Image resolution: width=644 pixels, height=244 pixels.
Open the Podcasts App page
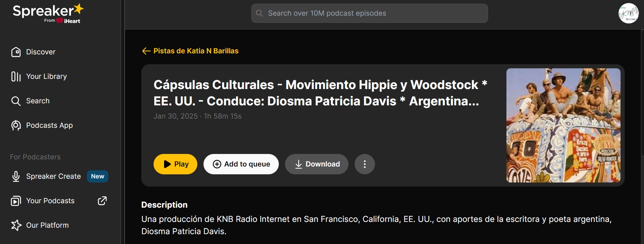42,125
